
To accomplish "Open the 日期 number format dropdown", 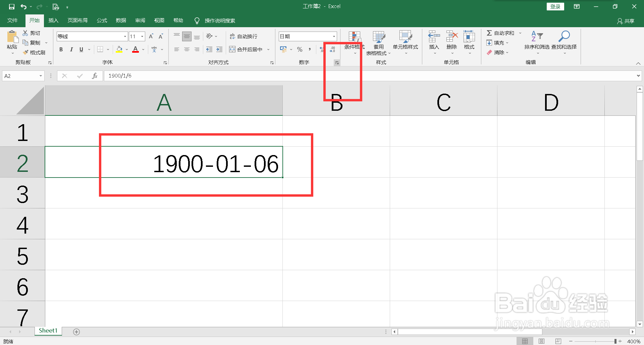I will pyautogui.click(x=334, y=36).
